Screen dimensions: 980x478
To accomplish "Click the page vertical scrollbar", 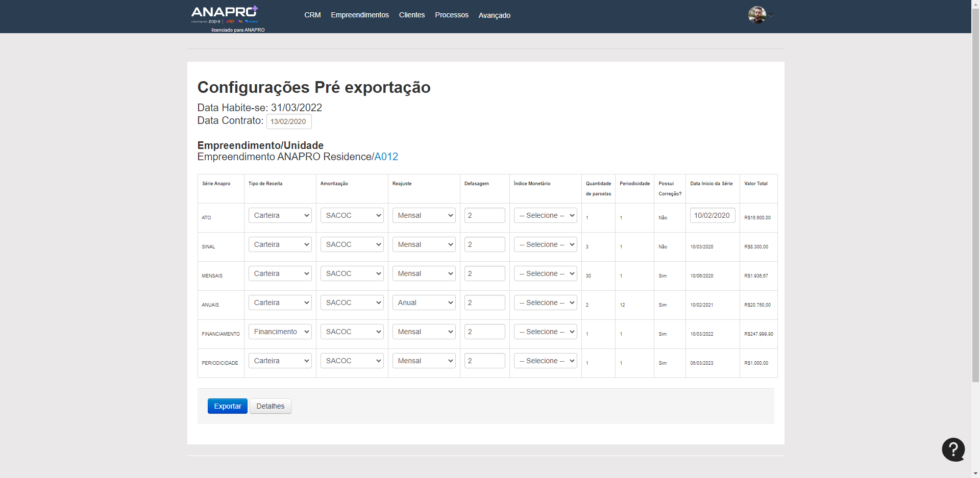I will [x=975, y=204].
